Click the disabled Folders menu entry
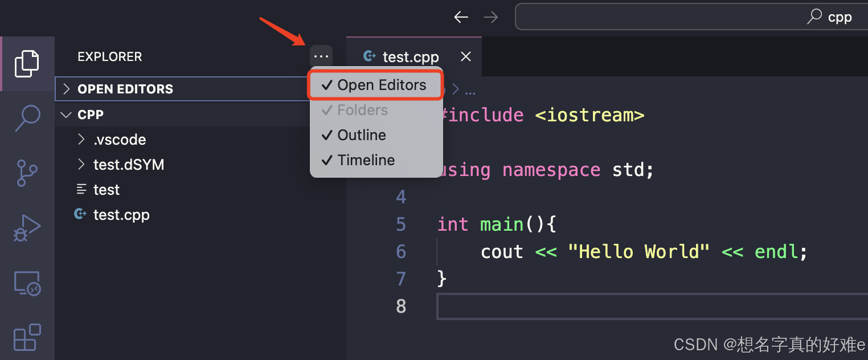 [376, 110]
